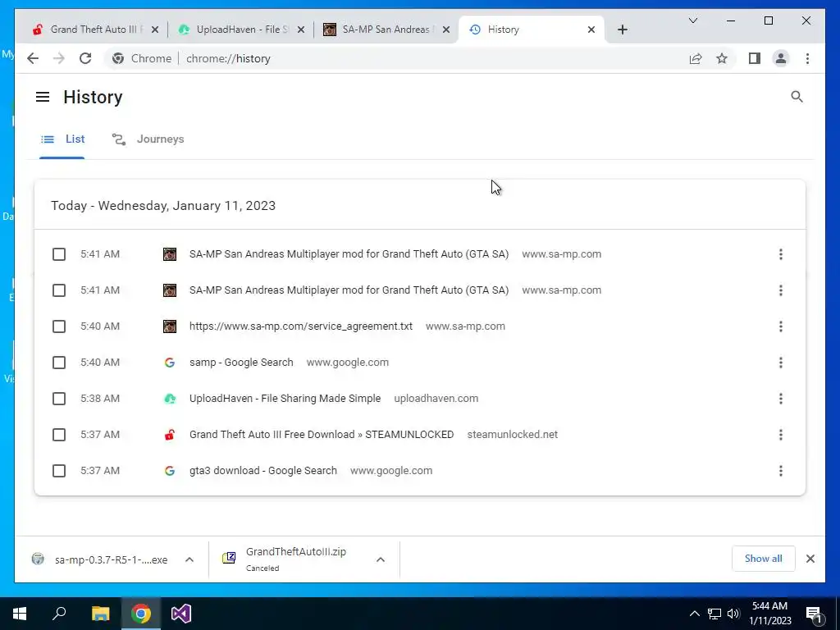Click the taskbar clock showing 5:44 AM
This screenshot has height=630, width=840.
769,614
